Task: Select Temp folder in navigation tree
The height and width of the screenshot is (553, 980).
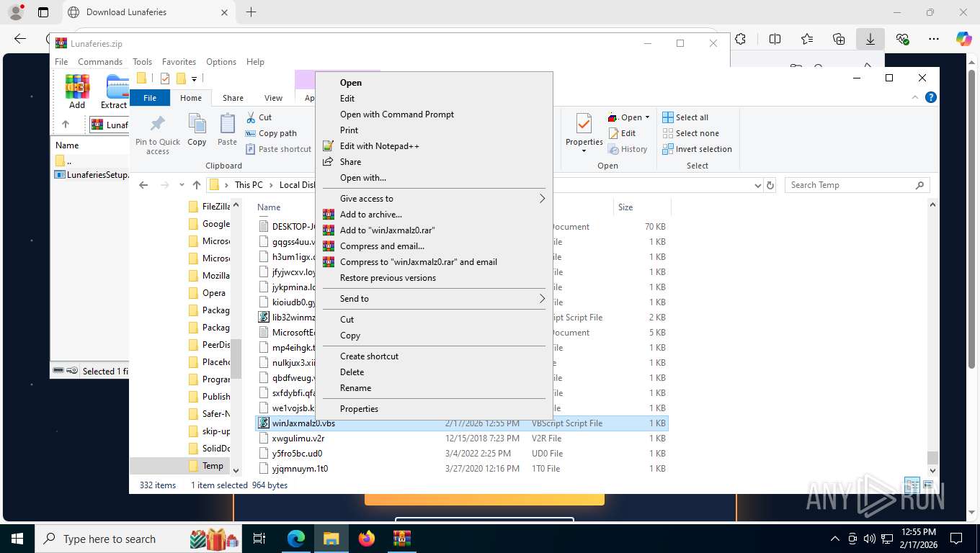Action: point(213,466)
